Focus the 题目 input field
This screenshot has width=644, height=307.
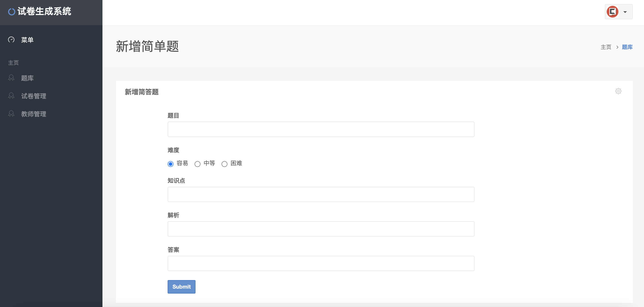click(321, 129)
